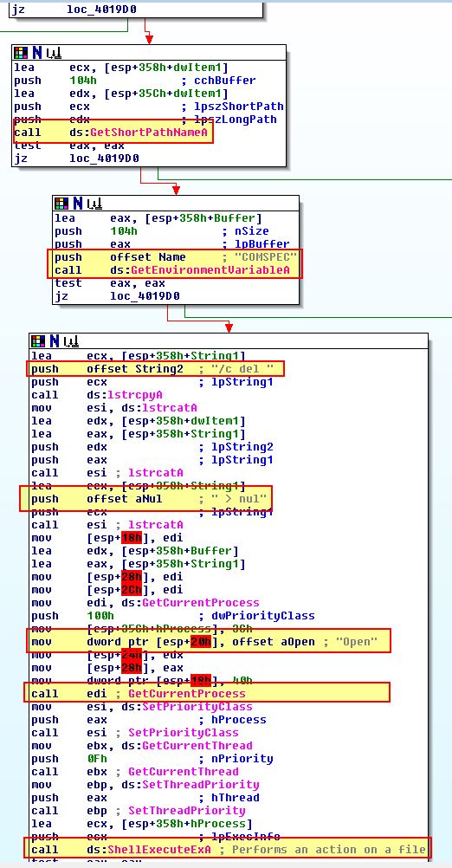Viewport: 452px width, 868px height.
Task: Click the N icon on ShellExecuteExA node
Action: 55,341
